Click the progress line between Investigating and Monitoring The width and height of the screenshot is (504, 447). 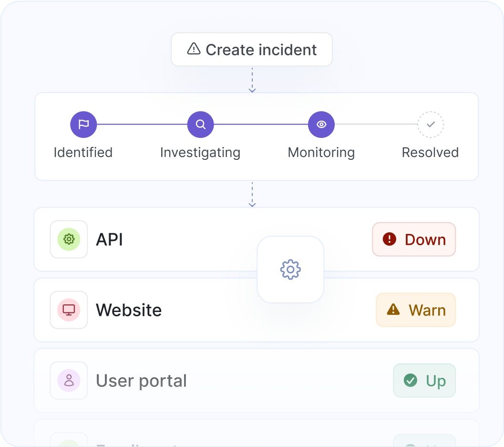pyautogui.click(x=261, y=124)
